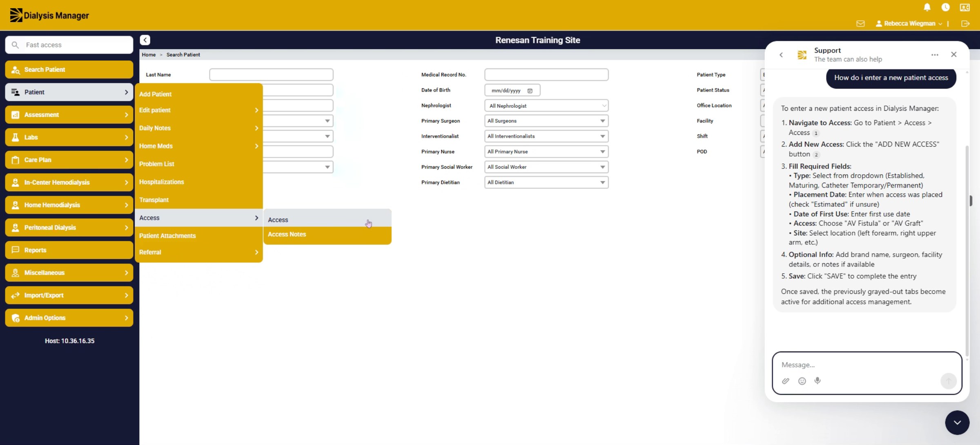
Task: Minimize chat with round chevron-down button
Action: click(957, 423)
